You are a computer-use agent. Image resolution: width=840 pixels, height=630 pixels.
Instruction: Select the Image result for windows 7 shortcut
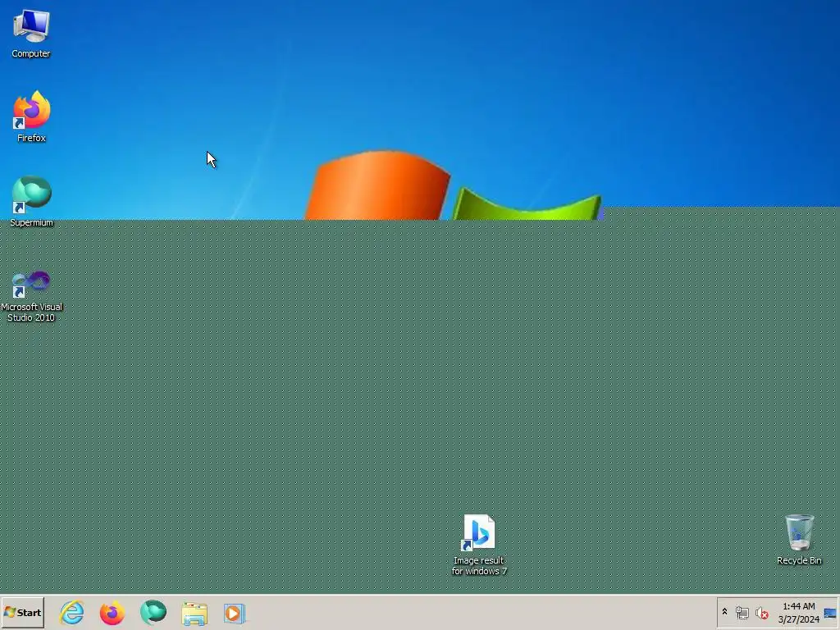(479, 545)
